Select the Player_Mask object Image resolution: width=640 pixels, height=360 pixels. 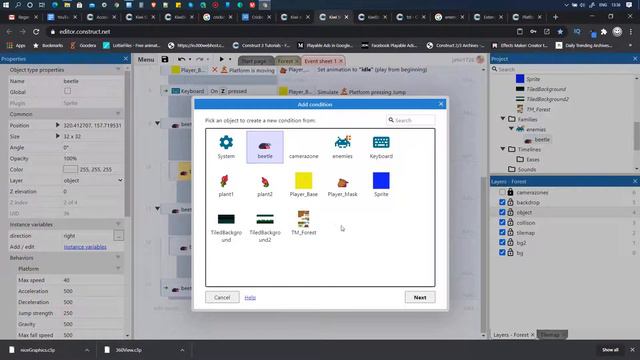(342, 185)
